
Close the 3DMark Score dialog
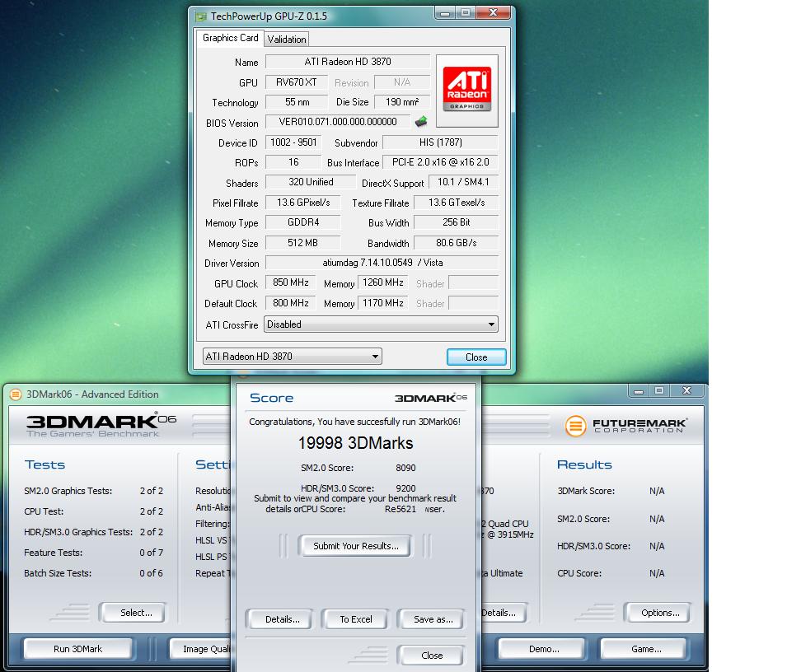432,655
